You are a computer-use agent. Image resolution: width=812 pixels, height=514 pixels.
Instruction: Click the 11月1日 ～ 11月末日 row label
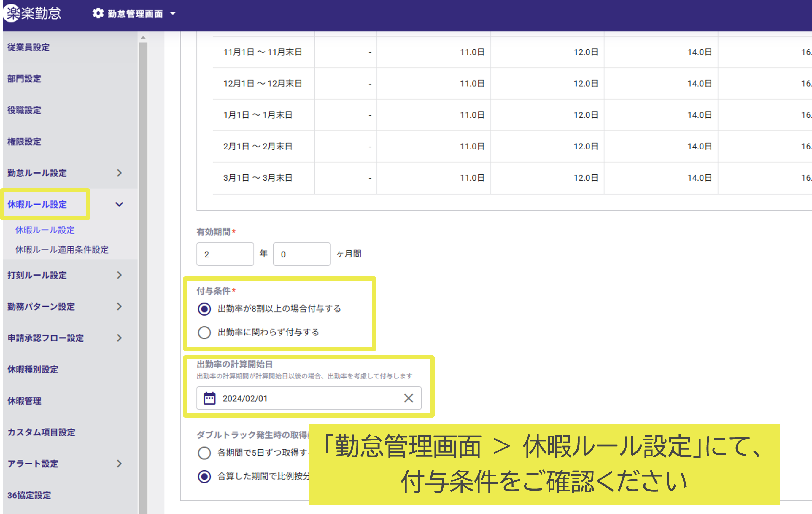coord(263,52)
